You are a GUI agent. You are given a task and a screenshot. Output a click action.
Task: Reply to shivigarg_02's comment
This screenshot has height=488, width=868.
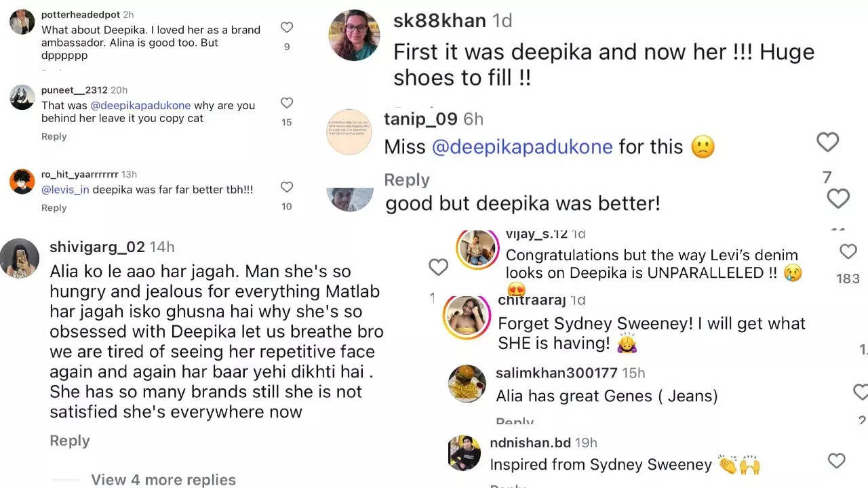(x=69, y=441)
